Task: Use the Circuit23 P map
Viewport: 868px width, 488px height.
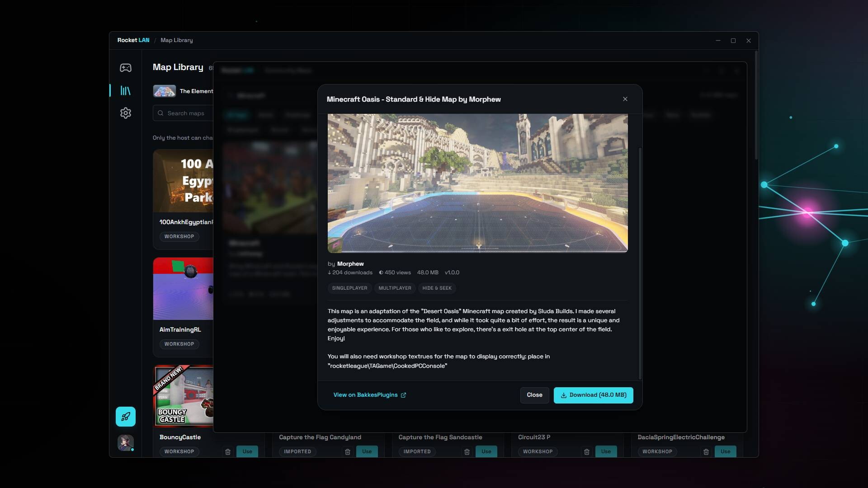Action: click(x=606, y=451)
